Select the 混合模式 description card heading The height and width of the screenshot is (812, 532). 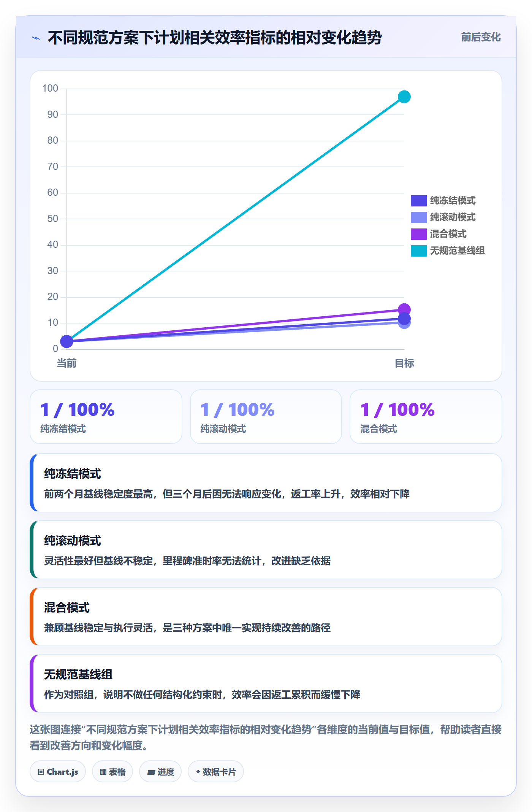coord(67,608)
